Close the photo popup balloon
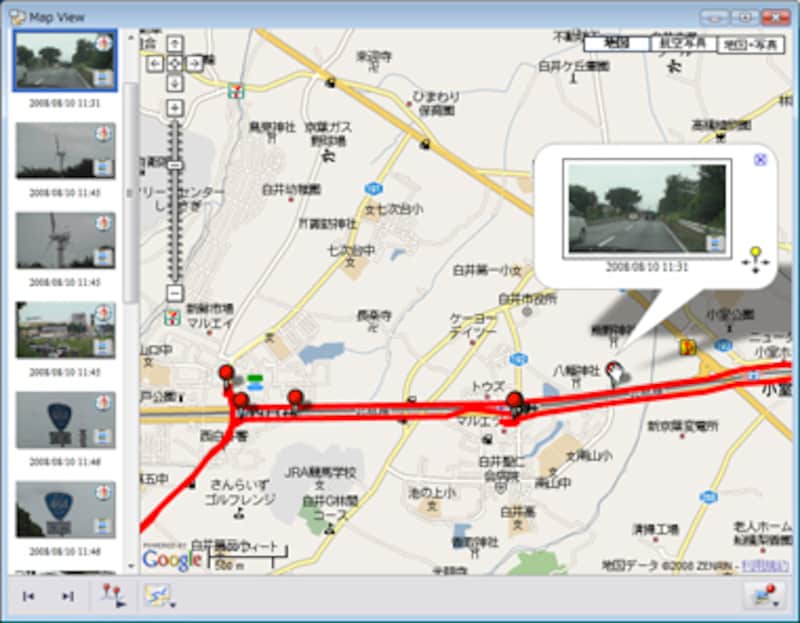The width and height of the screenshot is (800, 623). click(x=760, y=160)
